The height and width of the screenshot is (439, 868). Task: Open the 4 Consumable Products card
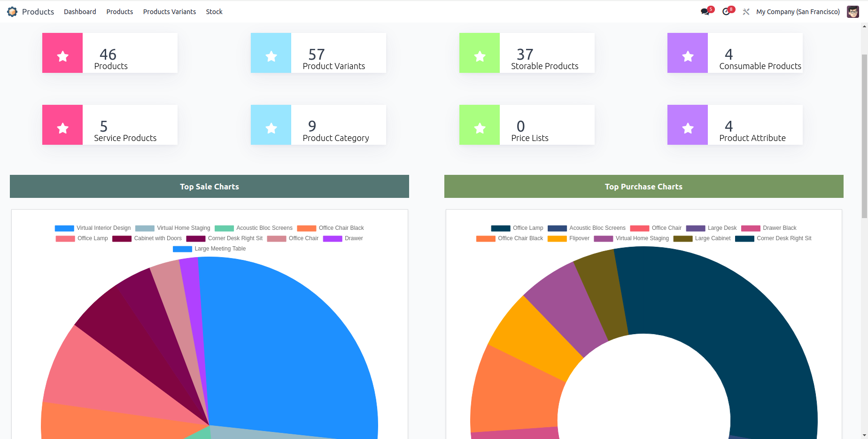[735, 53]
